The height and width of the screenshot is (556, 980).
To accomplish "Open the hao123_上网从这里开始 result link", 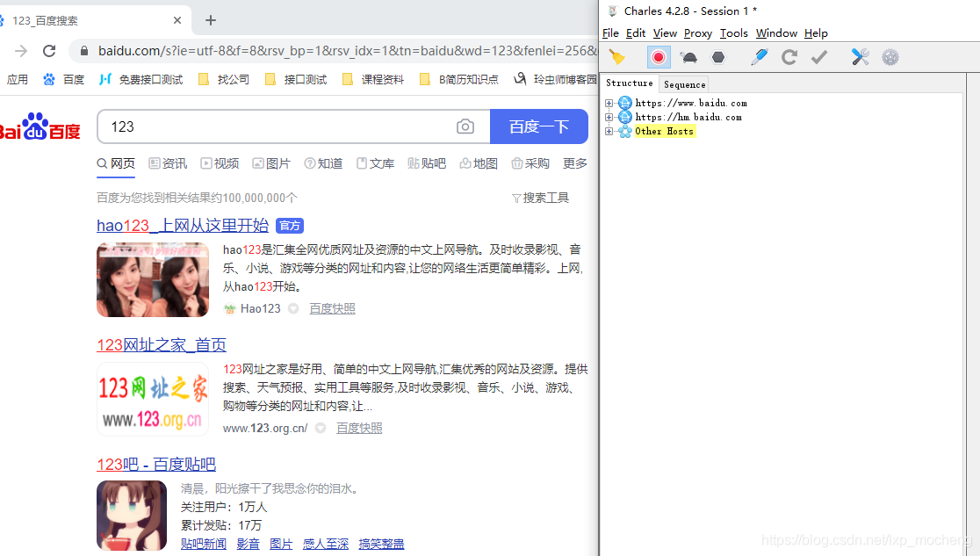I will pos(183,226).
